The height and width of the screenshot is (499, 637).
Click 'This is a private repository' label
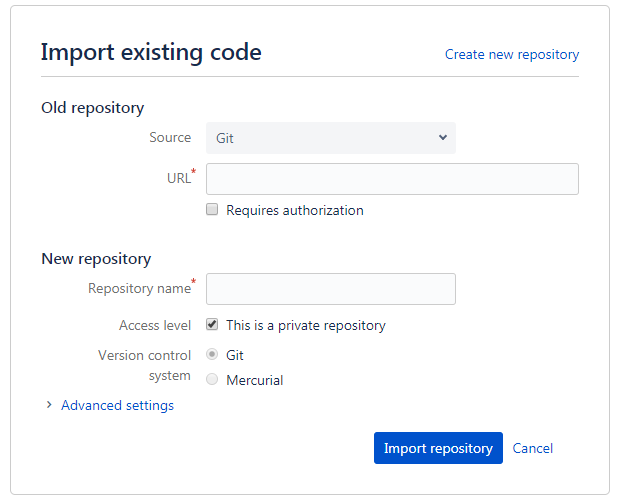(306, 325)
